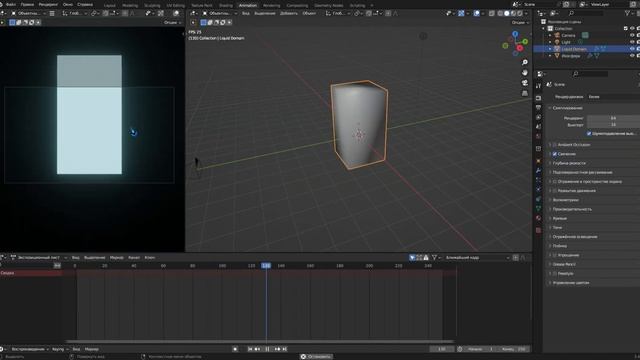Expand the Управление цветом panel
This screenshot has width=640, height=360.
571,282
